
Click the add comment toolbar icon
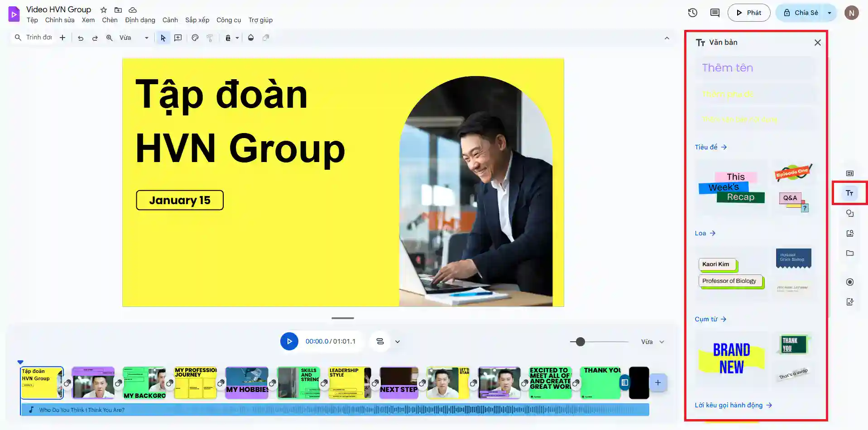pos(178,38)
